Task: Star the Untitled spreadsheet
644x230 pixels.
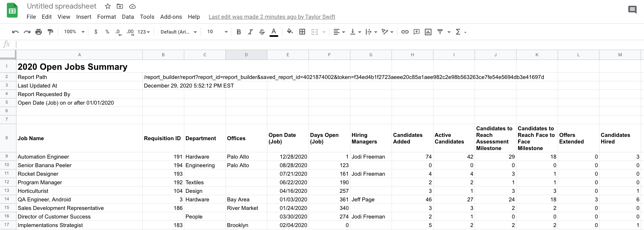Action: point(108,6)
